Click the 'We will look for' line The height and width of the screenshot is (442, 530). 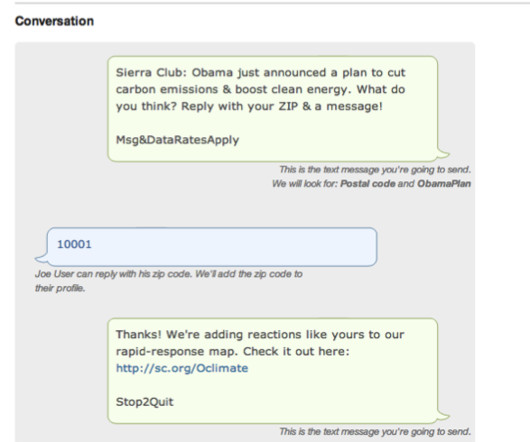pos(371,183)
